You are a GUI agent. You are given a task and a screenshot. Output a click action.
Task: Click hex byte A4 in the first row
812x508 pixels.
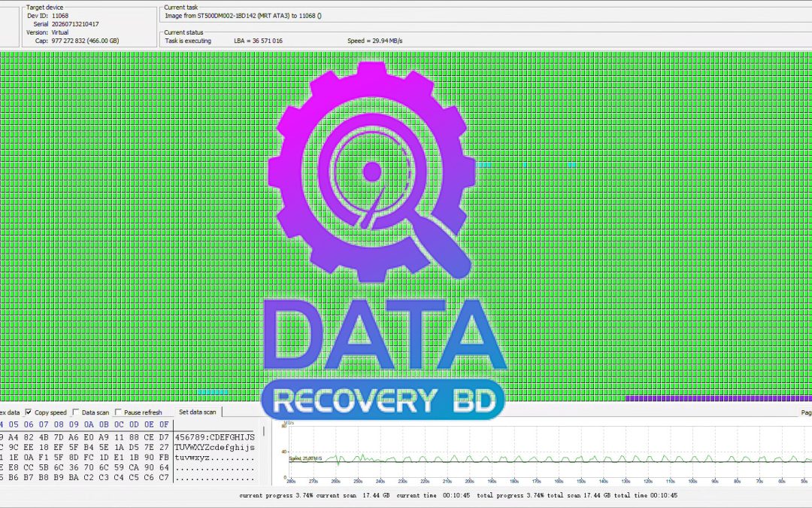(x=14, y=437)
